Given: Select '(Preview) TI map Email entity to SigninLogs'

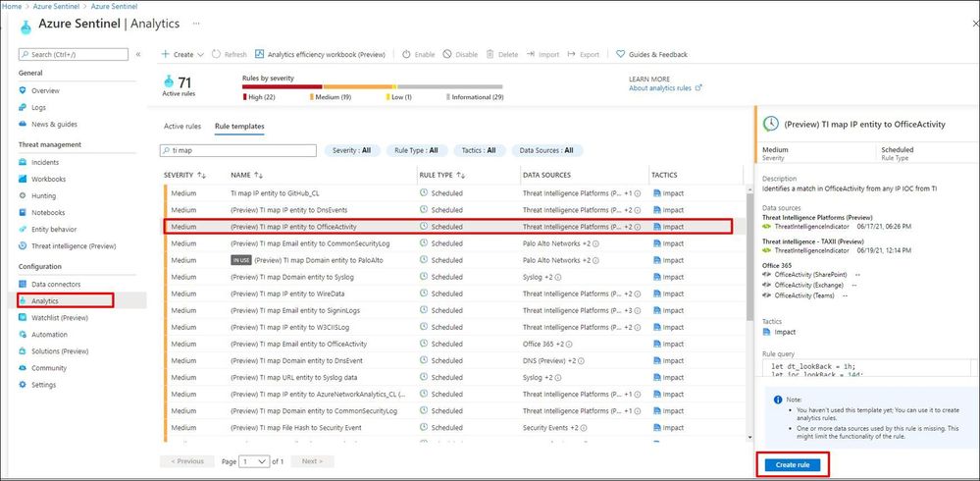Looking at the screenshot, I should (x=455, y=311).
